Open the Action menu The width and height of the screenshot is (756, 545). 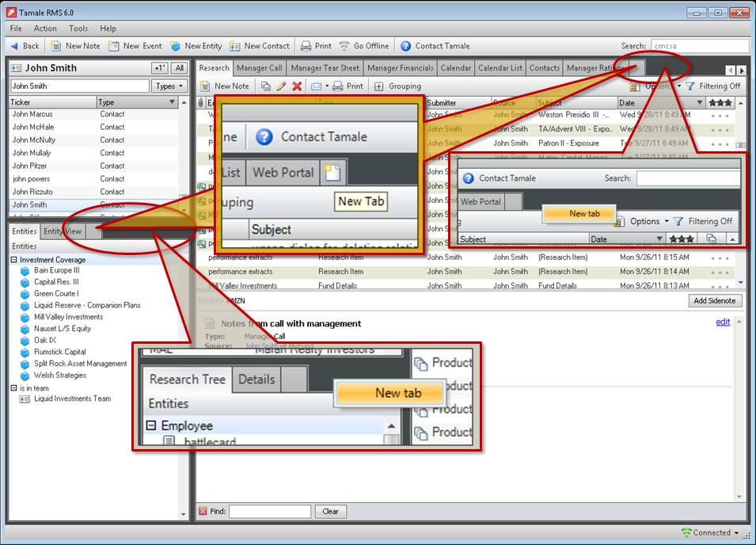(x=45, y=29)
